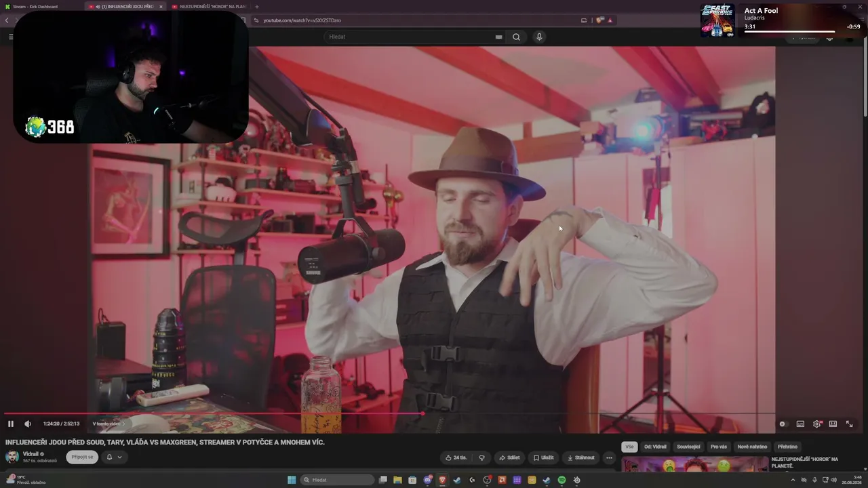Image resolution: width=868 pixels, height=488 pixels.
Task: Share the video via Sdílet
Action: click(509, 457)
